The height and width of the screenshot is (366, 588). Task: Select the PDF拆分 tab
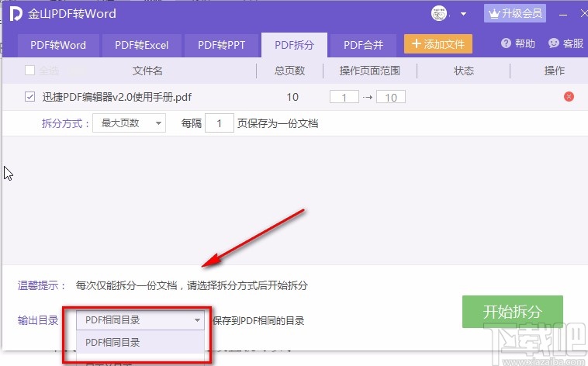294,45
